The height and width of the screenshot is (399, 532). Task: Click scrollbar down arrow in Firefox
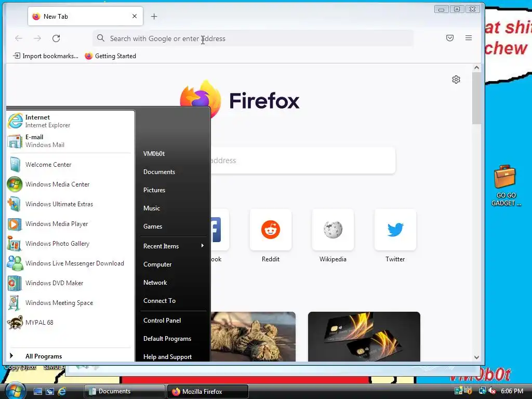[476, 357]
